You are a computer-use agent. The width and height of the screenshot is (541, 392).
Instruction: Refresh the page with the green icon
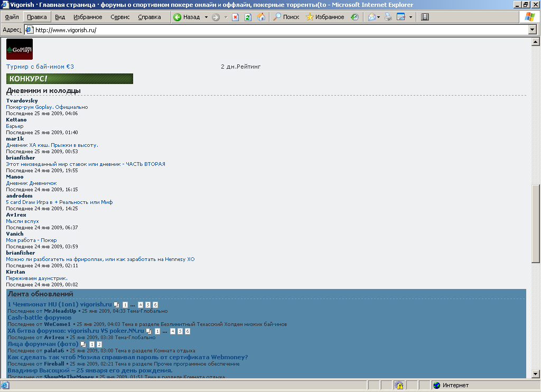click(x=248, y=17)
